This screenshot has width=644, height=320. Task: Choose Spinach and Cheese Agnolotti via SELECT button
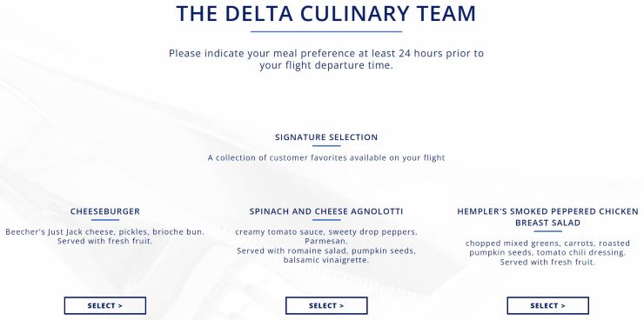326,305
